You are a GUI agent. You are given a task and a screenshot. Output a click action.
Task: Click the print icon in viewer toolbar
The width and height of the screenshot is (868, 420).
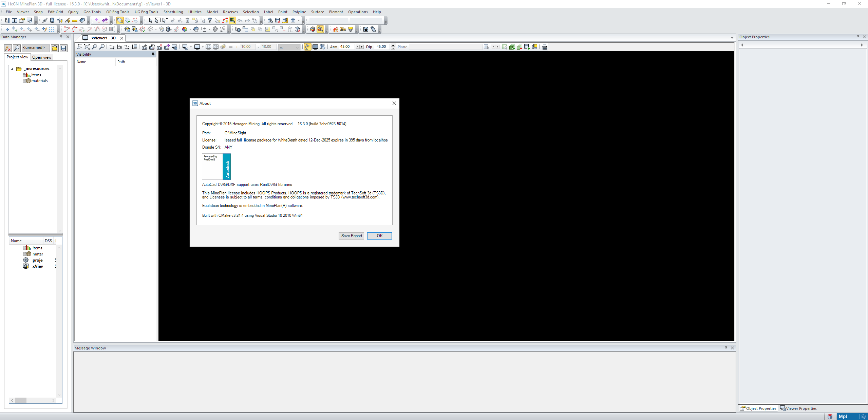[x=545, y=47]
